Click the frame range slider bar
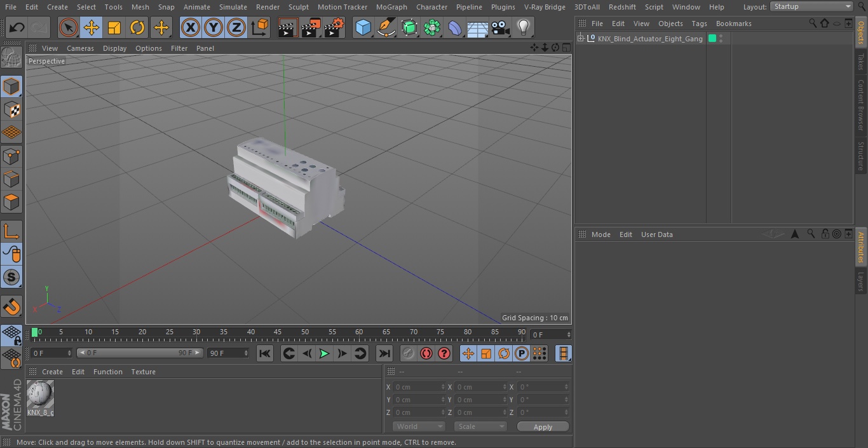Viewport: 868px width, 448px height. tap(140, 353)
